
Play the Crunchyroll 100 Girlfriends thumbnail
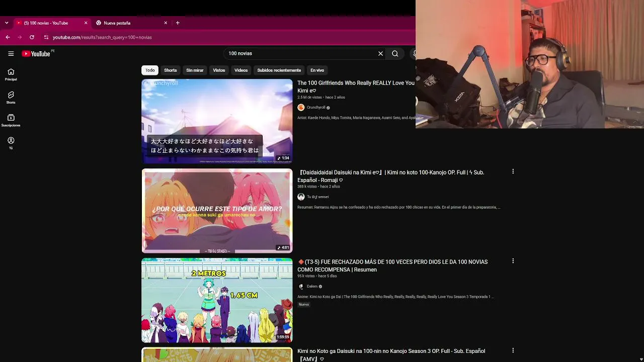point(217,121)
